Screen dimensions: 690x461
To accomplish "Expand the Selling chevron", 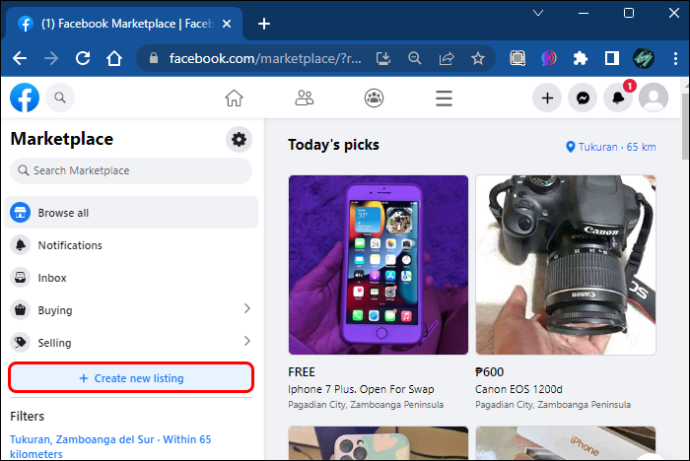I will tap(247, 341).
